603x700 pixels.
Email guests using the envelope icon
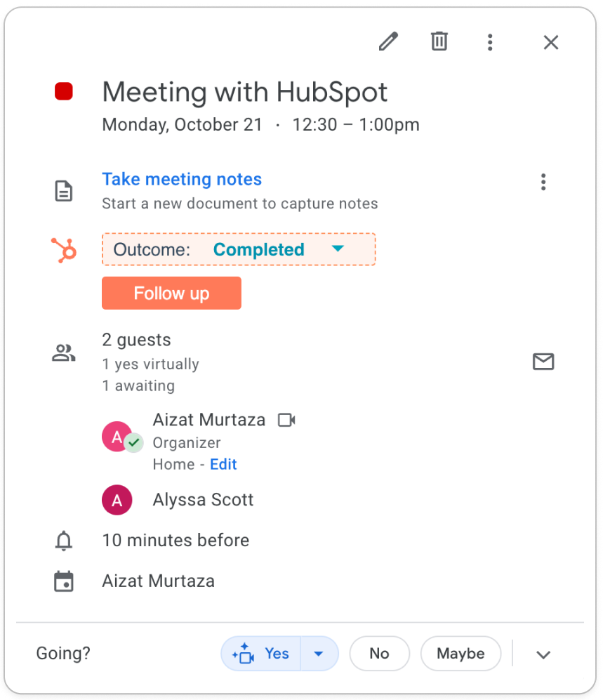(x=543, y=361)
